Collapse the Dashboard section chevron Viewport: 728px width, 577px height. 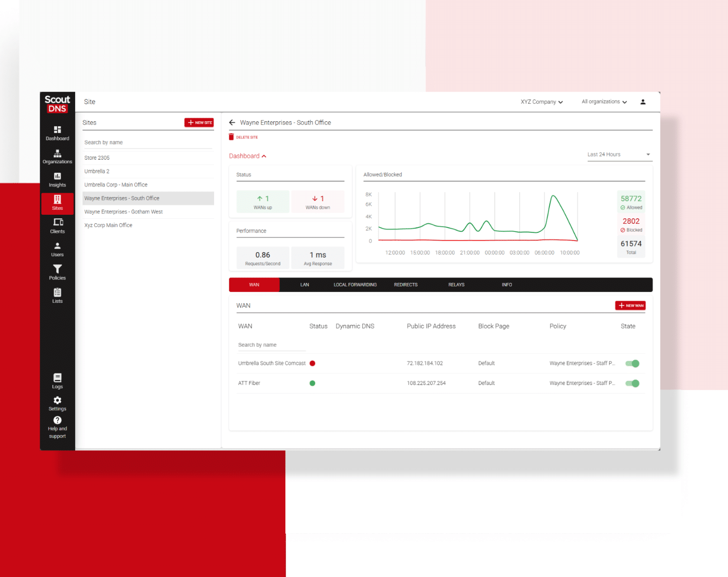[x=265, y=156]
